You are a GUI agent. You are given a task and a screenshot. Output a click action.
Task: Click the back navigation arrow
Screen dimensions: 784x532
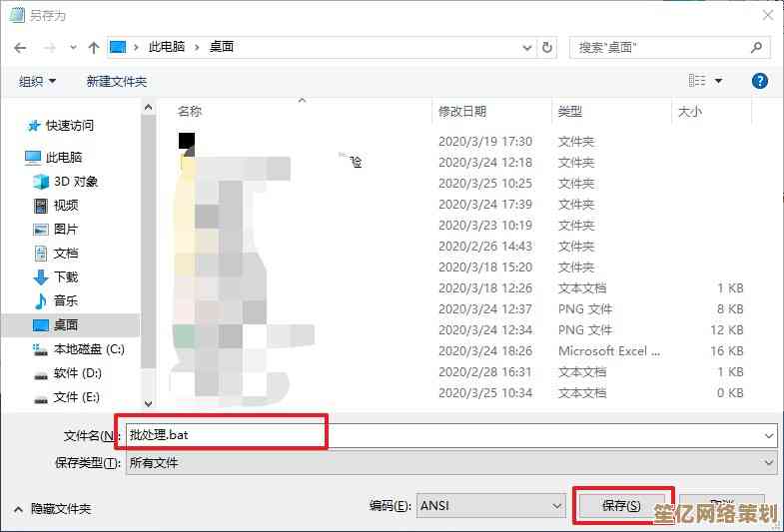[20, 47]
